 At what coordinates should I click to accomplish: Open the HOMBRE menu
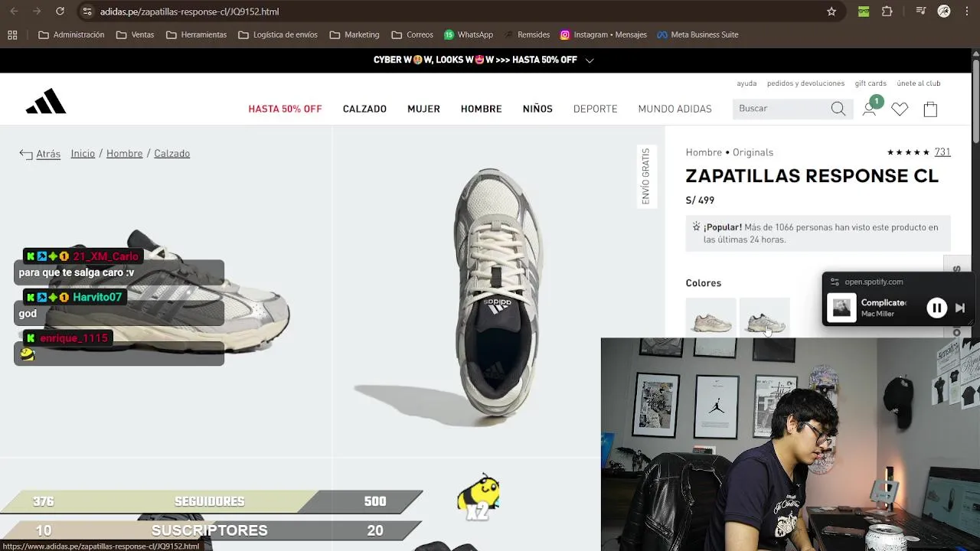pos(481,109)
